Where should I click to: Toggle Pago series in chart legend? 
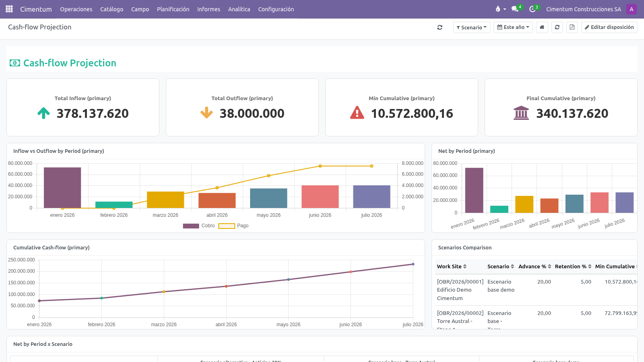pyautogui.click(x=233, y=226)
